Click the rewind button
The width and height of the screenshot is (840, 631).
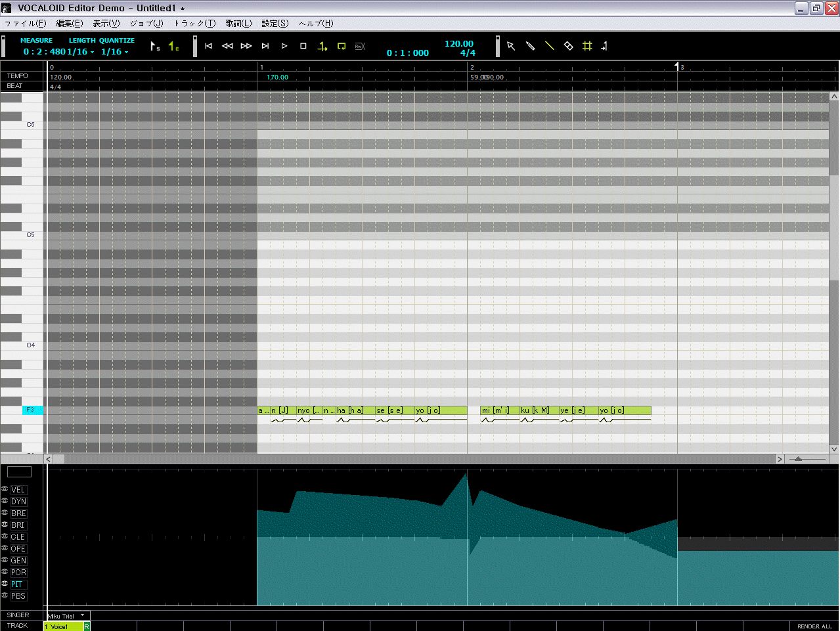pyautogui.click(x=227, y=46)
